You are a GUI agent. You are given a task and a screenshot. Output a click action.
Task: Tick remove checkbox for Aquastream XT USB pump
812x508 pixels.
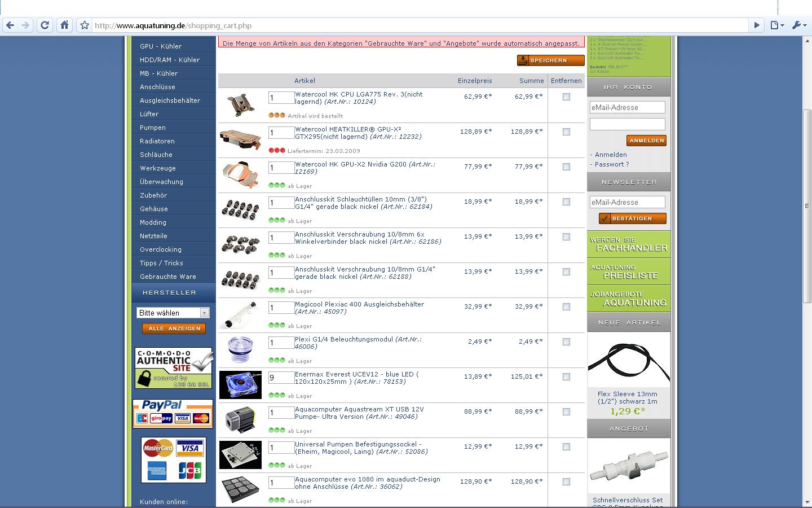point(566,412)
